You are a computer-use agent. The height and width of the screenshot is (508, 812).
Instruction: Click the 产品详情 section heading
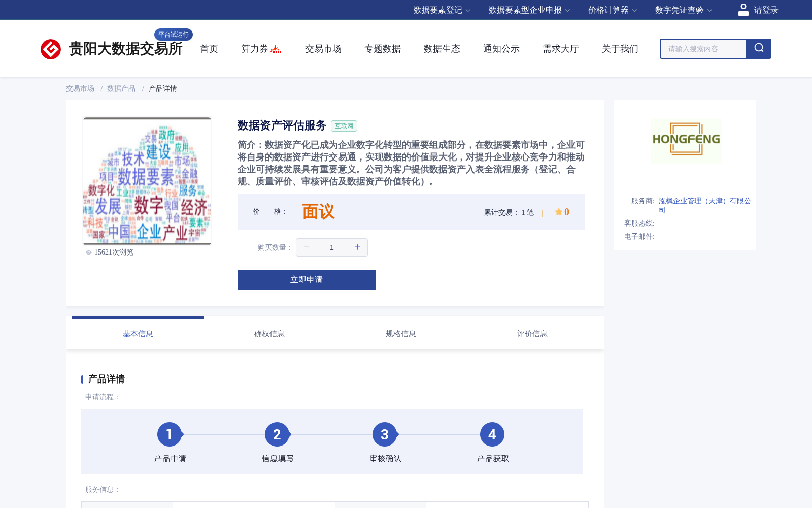point(106,379)
